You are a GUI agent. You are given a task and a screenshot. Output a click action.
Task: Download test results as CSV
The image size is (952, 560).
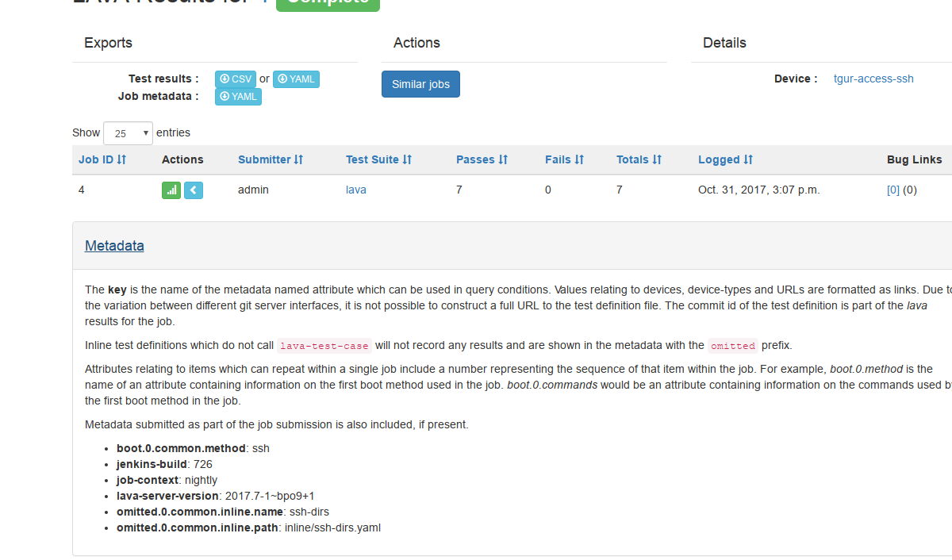tap(236, 79)
